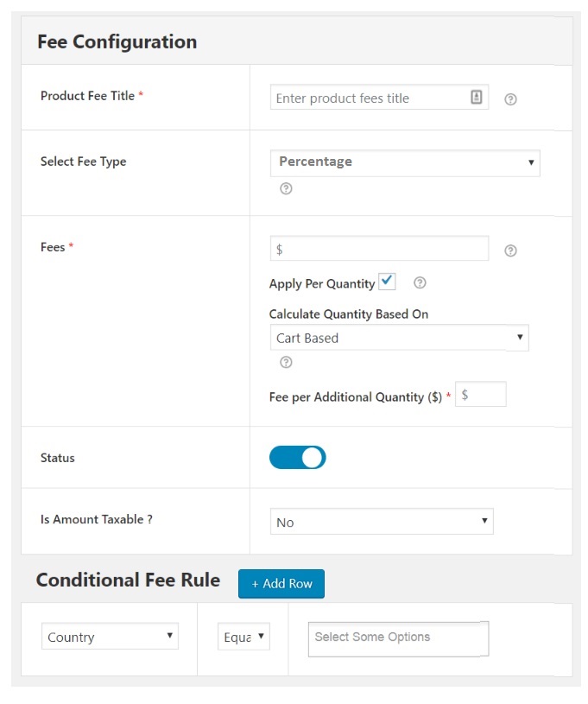Open the Country condition dropdown
The height and width of the screenshot is (704, 588).
point(110,637)
